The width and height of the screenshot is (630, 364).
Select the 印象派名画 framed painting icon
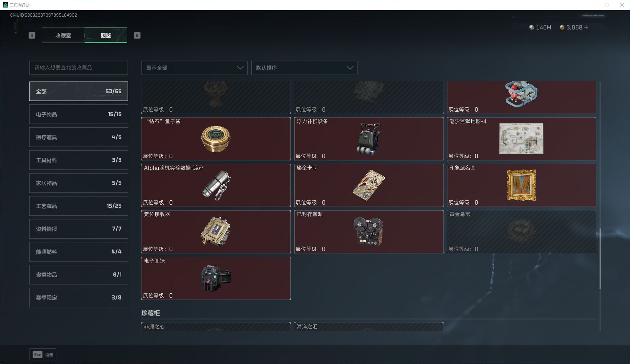(x=521, y=185)
